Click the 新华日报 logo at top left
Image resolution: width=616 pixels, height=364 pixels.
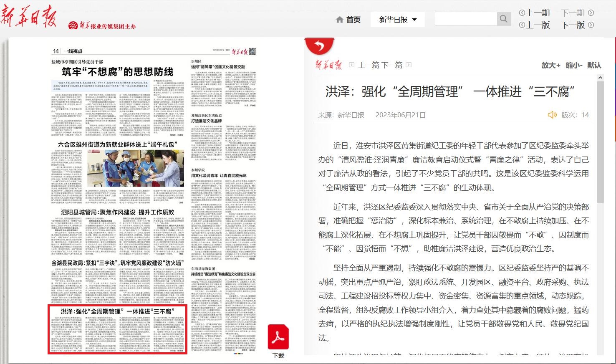[29, 17]
